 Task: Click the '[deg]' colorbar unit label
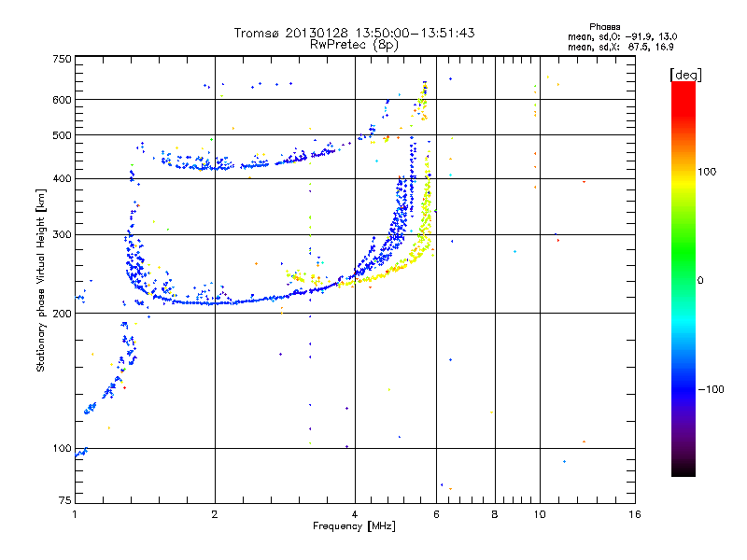point(685,75)
